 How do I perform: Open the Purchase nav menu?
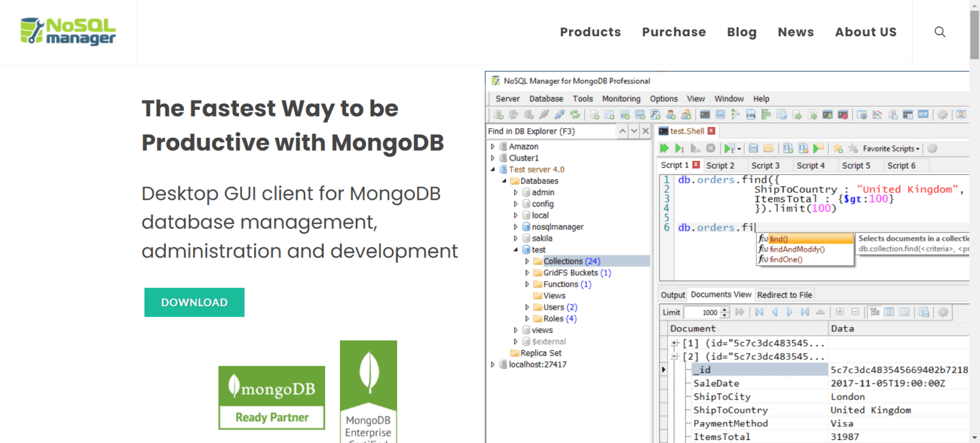pos(674,32)
